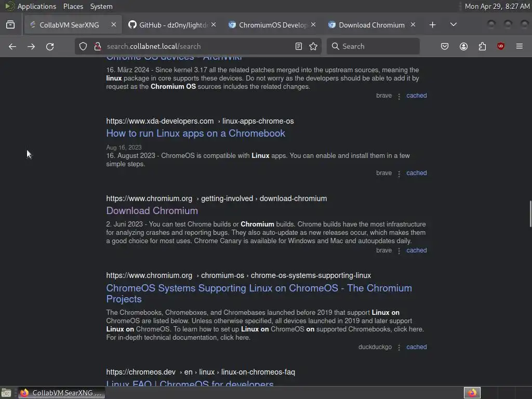Open Firefox application hamburger menu
This screenshot has height=399, width=532.
pos(520,46)
